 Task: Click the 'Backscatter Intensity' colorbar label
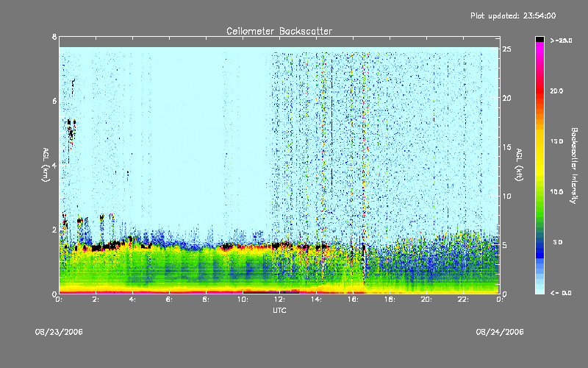tap(574, 166)
